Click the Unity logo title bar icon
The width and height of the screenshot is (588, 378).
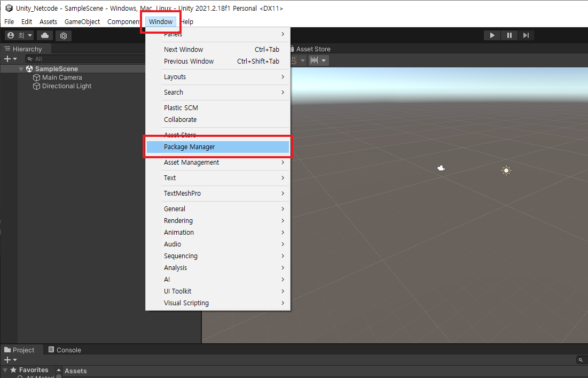[x=9, y=8]
